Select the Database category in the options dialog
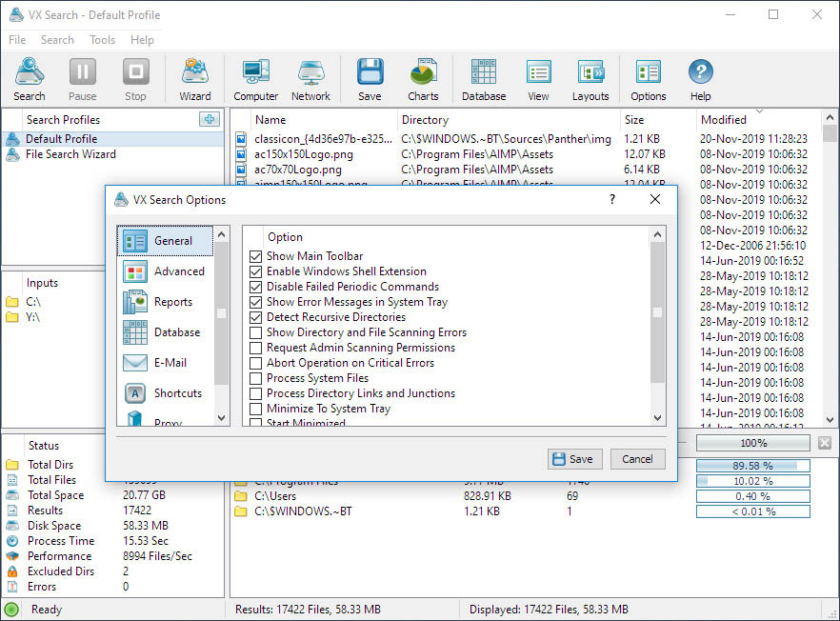This screenshot has width=840, height=621. pyautogui.click(x=165, y=332)
